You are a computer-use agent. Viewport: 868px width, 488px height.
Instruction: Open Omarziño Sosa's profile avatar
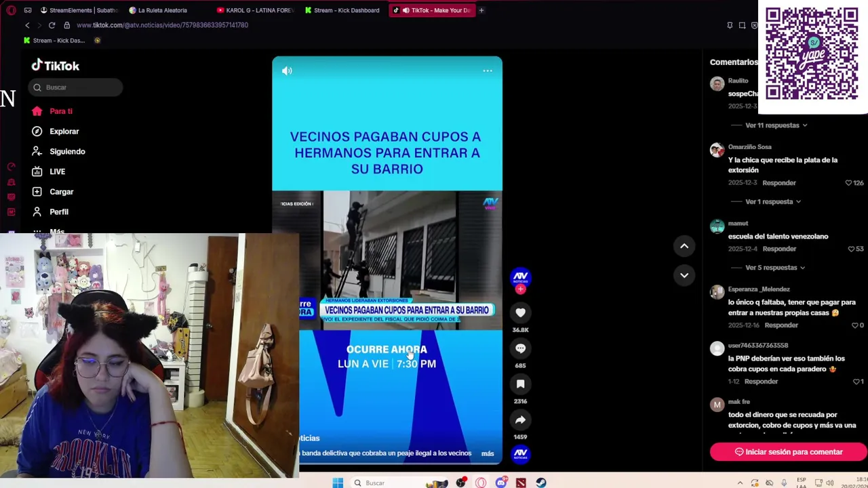pyautogui.click(x=717, y=150)
